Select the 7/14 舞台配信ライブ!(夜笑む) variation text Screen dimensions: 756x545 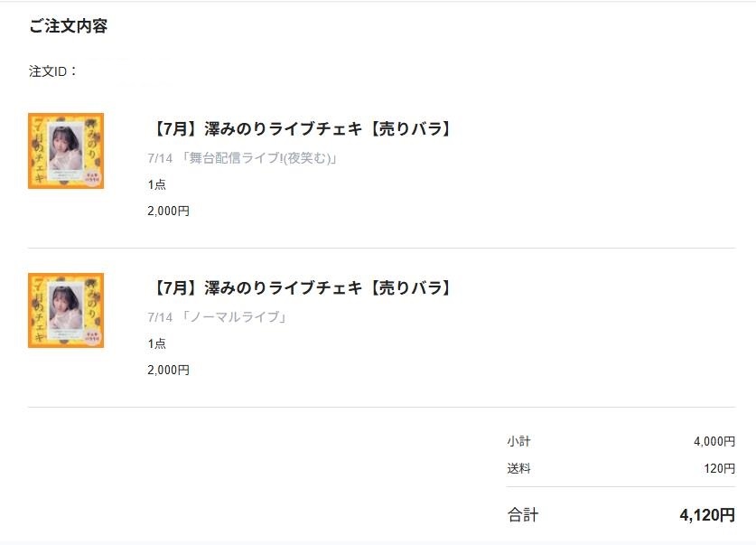tap(243, 158)
